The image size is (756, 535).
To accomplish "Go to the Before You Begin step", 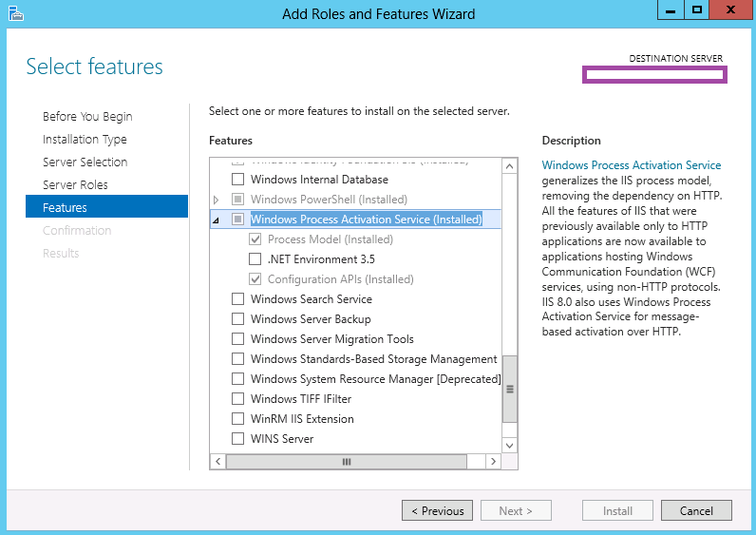I will pos(87,117).
